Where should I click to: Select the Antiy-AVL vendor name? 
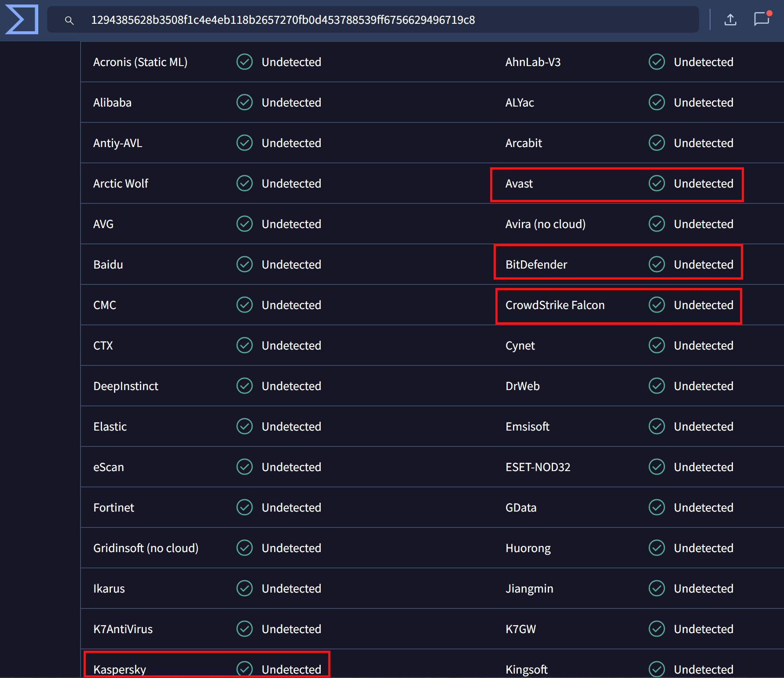coord(117,143)
